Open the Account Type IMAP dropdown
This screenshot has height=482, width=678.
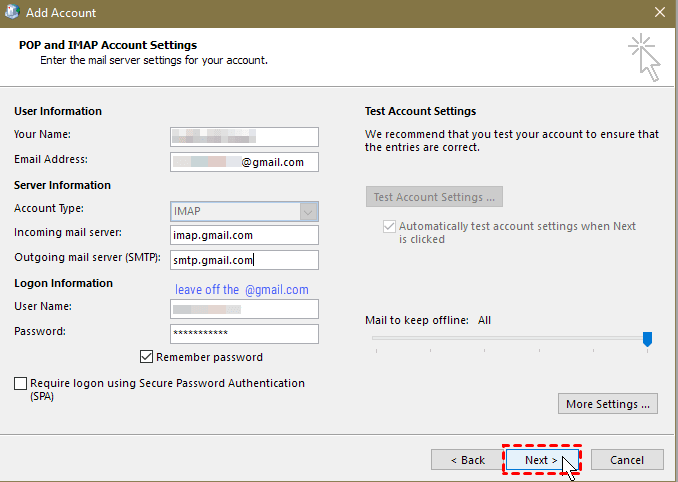309,211
